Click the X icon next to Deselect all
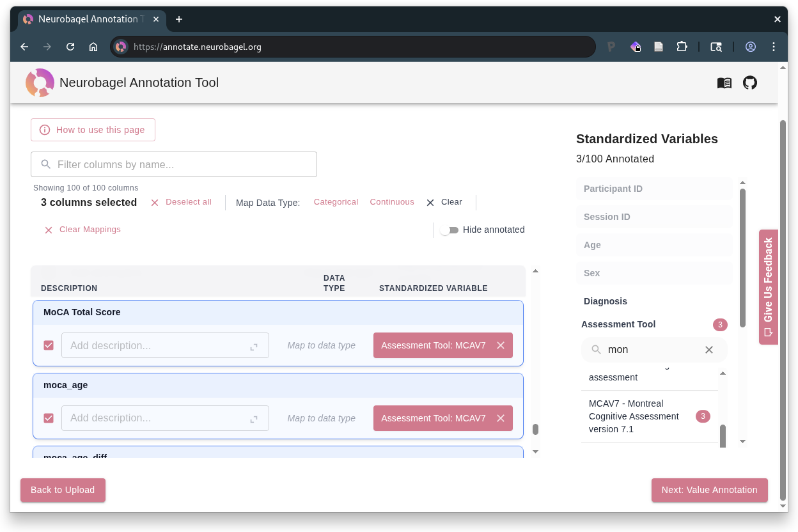Image resolution: width=798 pixels, height=532 pixels. (x=154, y=202)
